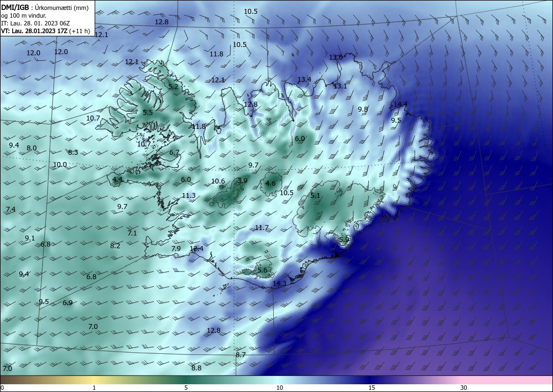This screenshot has height=392, width=553.
Task: Click the ocean value 7.4
Action: (x=11, y=210)
